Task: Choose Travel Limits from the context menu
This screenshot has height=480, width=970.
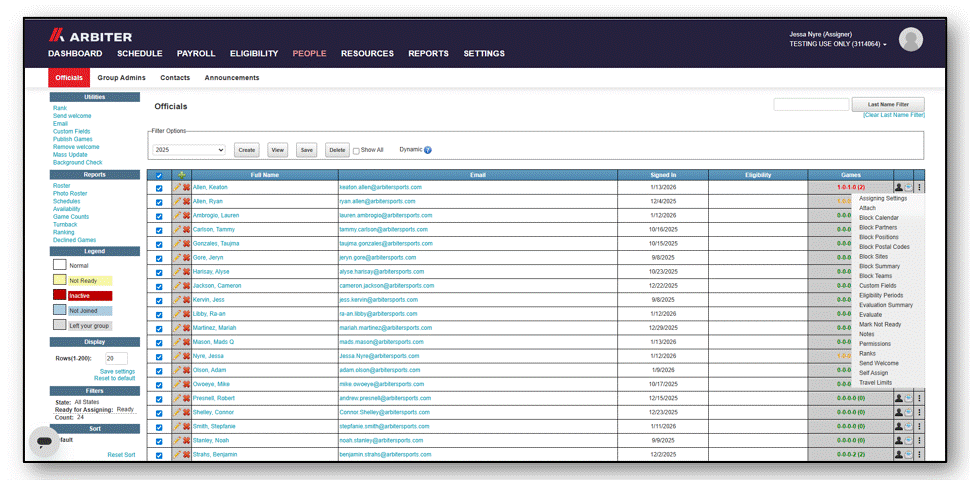Action: (x=875, y=382)
